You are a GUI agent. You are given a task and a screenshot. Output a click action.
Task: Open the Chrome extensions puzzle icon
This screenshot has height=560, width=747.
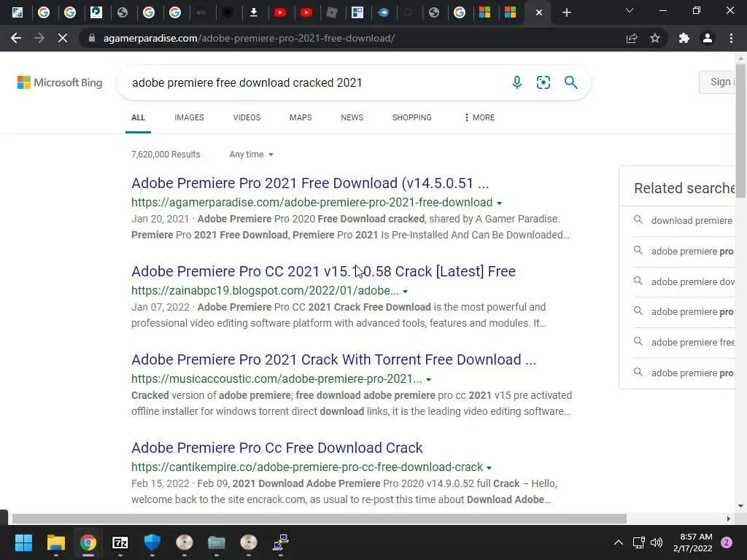tap(684, 38)
